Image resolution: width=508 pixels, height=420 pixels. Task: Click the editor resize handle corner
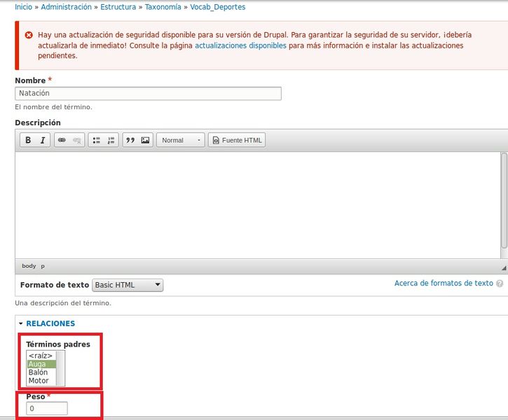504,267
